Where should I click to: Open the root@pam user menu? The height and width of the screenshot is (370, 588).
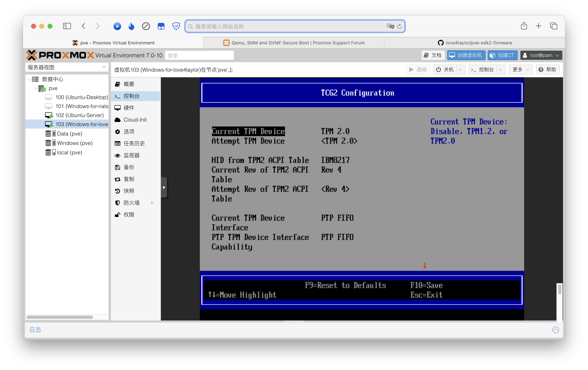[541, 55]
